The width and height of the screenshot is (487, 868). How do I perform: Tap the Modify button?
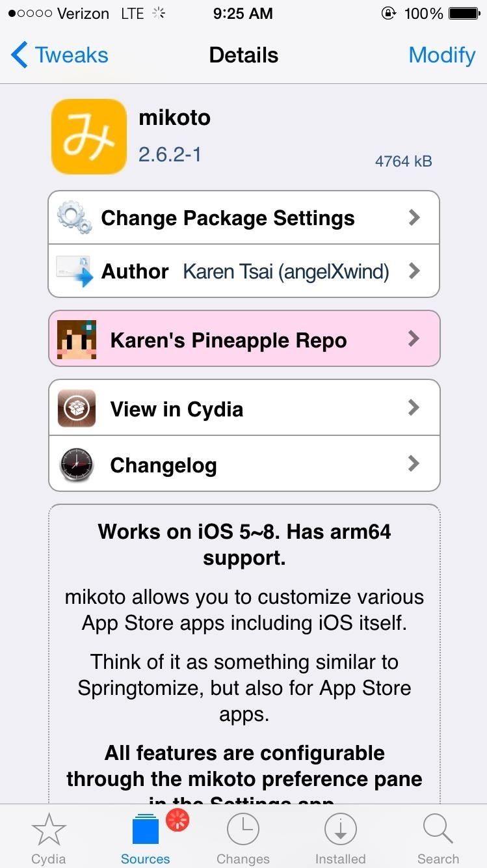click(442, 55)
